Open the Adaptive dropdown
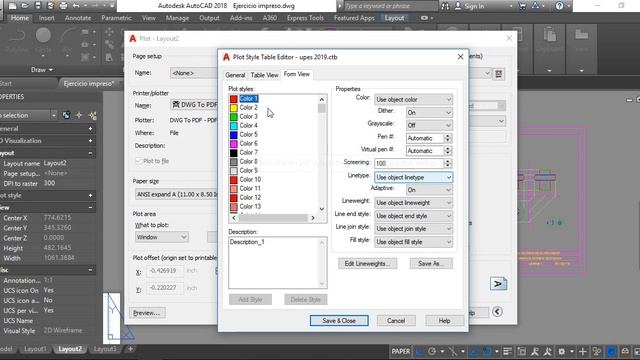This screenshot has height=360, width=640. click(429, 190)
